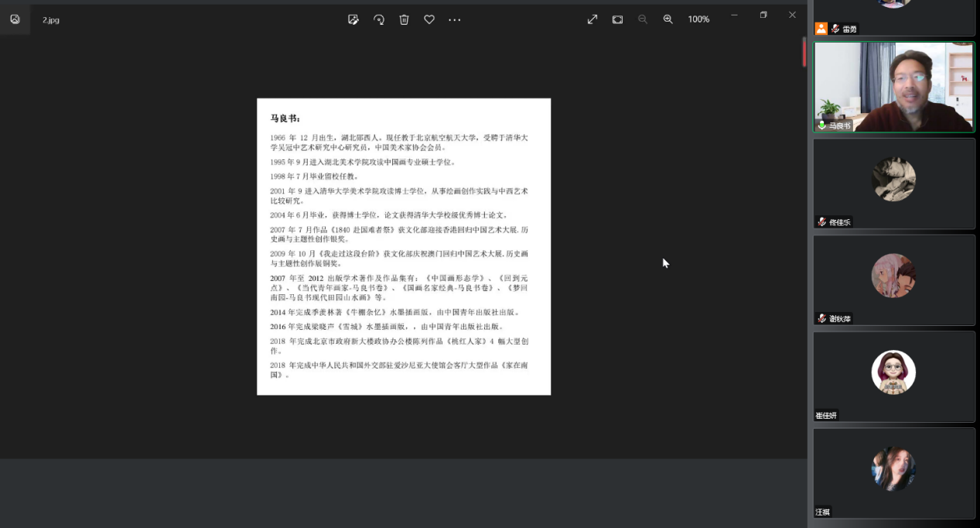Zoom out with the minus magnifier

coord(643,19)
